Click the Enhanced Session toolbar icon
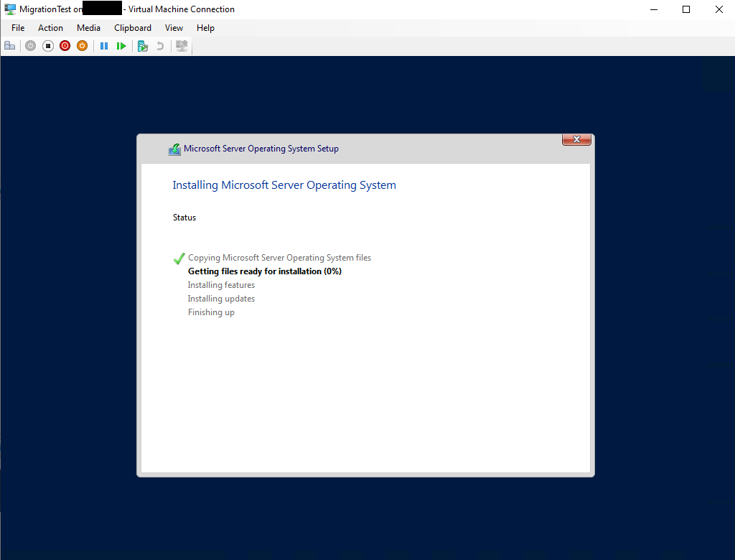The width and height of the screenshot is (735, 560). pos(182,46)
